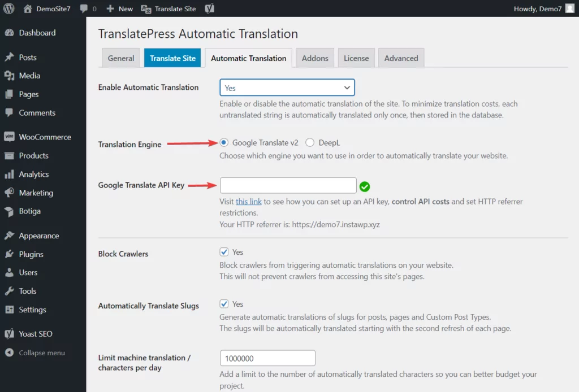579x392 pixels.
Task: Select the DeepL radio button
Action: pos(310,142)
